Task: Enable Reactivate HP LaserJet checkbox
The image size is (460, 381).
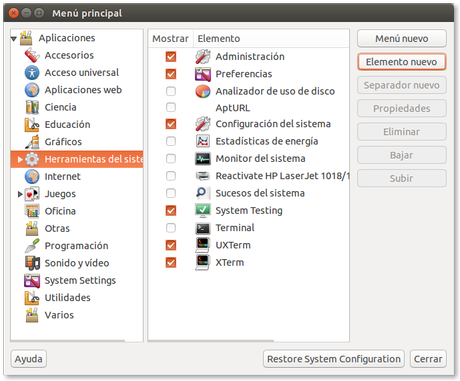Action: (171, 176)
